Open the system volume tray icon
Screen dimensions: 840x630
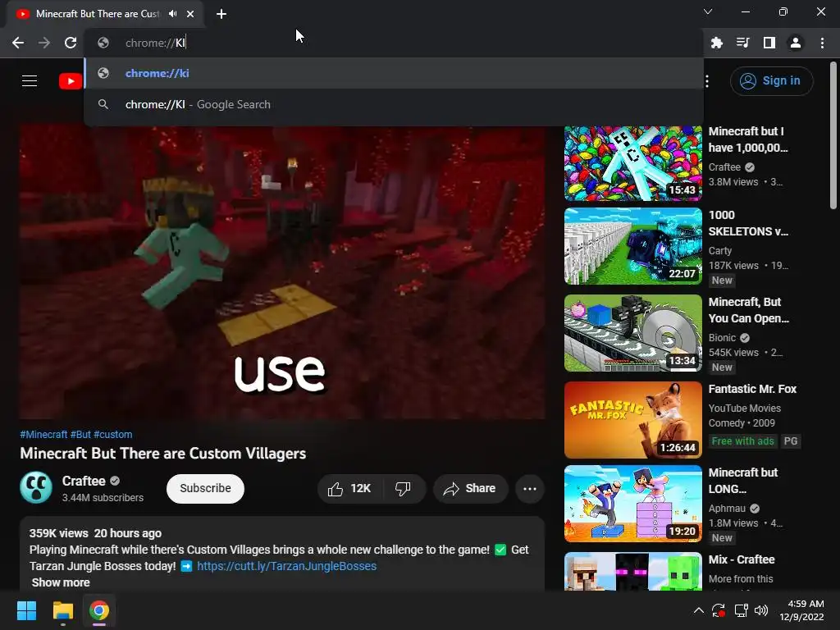[760, 610]
